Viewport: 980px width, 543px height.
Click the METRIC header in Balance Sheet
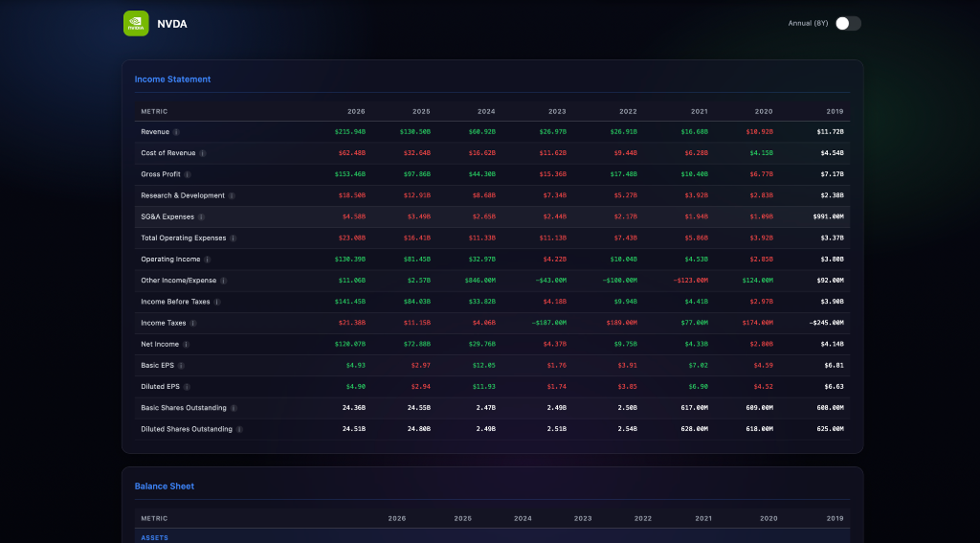pos(154,519)
